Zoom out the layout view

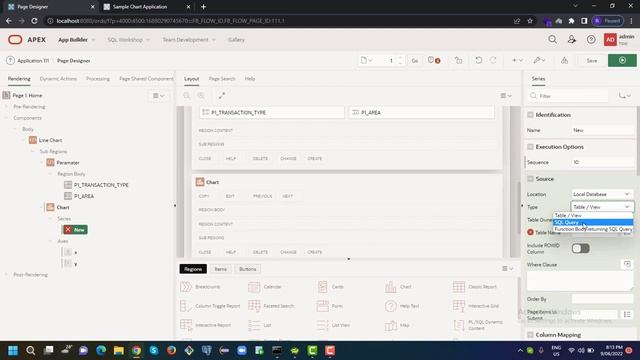[187, 96]
